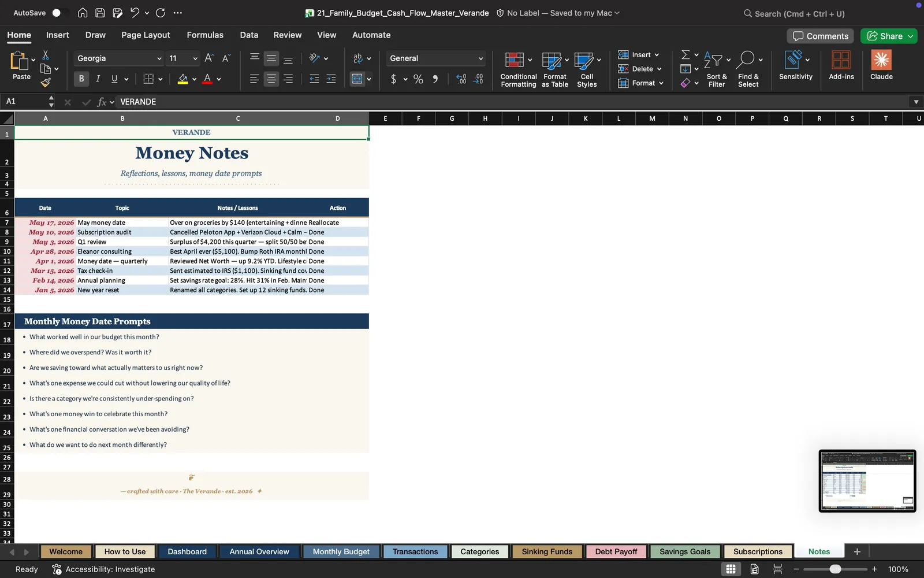Open the Data ribbon tab
The image size is (924, 578).
tap(249, 35)
